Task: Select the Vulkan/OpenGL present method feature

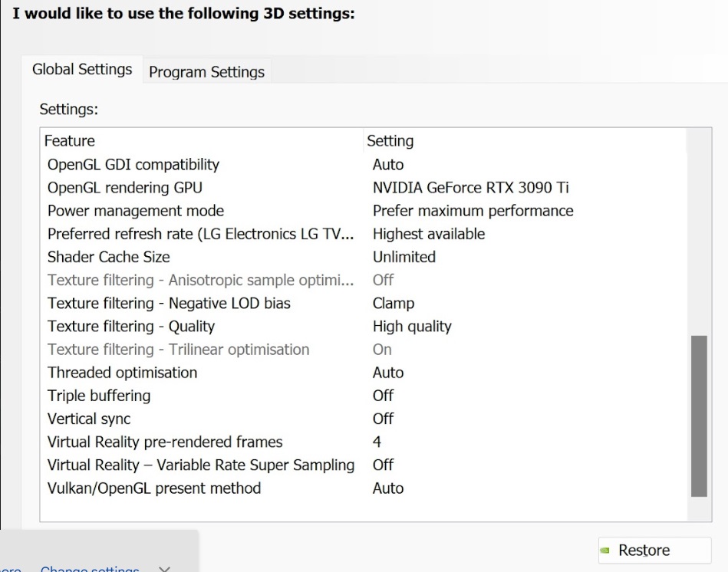Action: (x=154, y=488)
